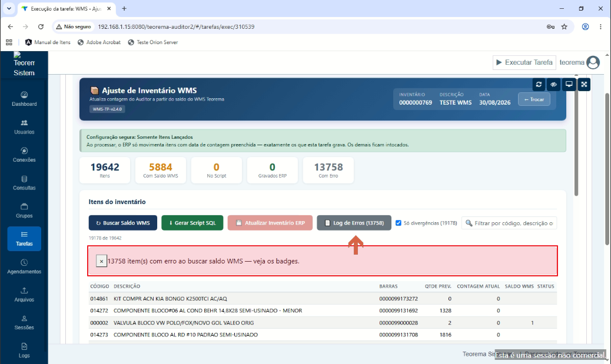Click the Buscar Saldo WMS button
The width and height of the screenshot is (611, 364).
coord(123,223)
